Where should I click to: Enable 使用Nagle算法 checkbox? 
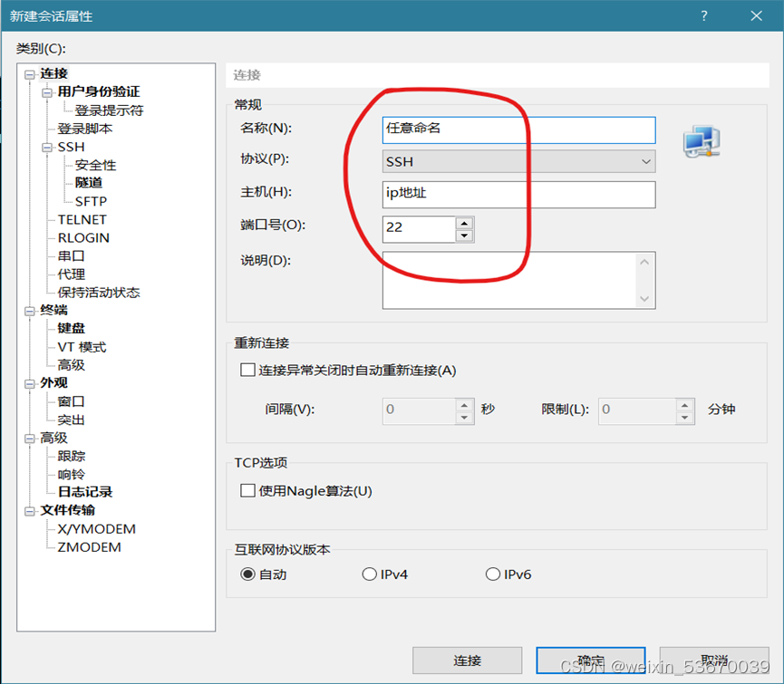click(247, 491)
